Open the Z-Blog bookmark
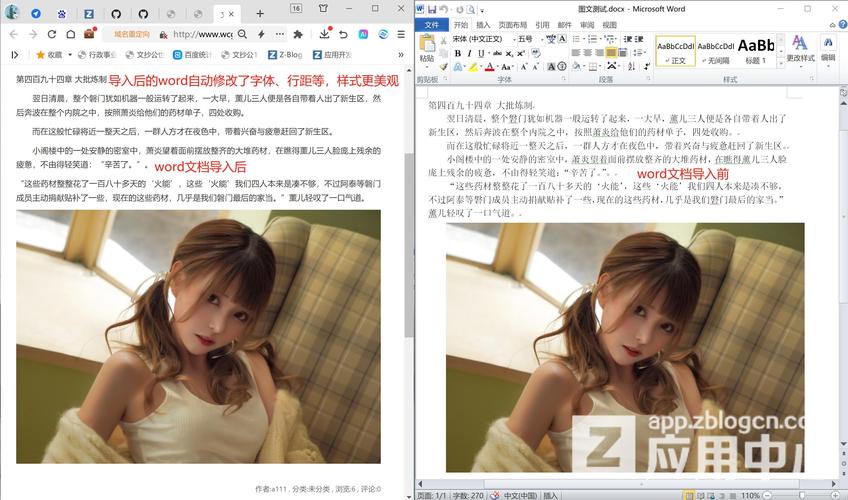Image resolution: width=848 pixels, height=500 pixels. click(285, 55)
